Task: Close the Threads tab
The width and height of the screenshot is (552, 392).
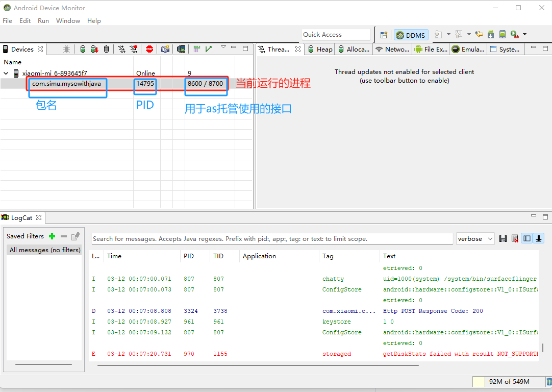Action: coord(298,49)
